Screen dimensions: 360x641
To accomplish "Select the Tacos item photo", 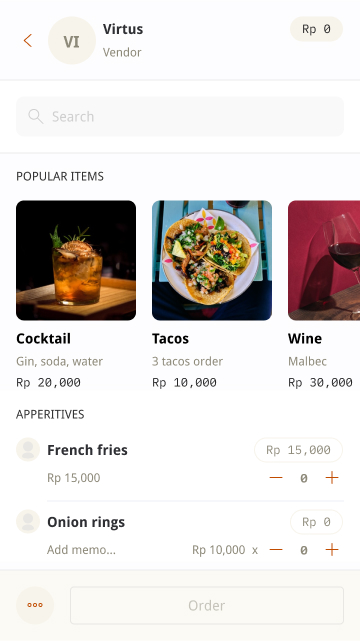I will [x=212, y=260].
